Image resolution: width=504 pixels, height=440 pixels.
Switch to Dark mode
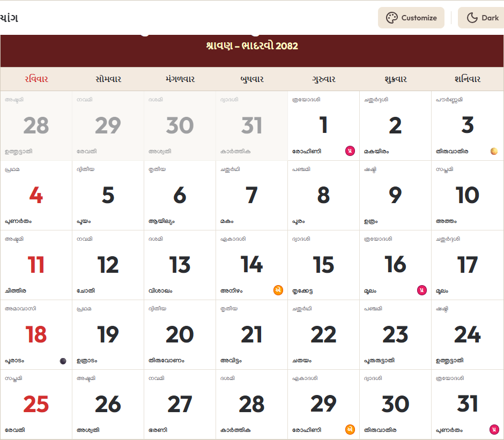point(481,18)
